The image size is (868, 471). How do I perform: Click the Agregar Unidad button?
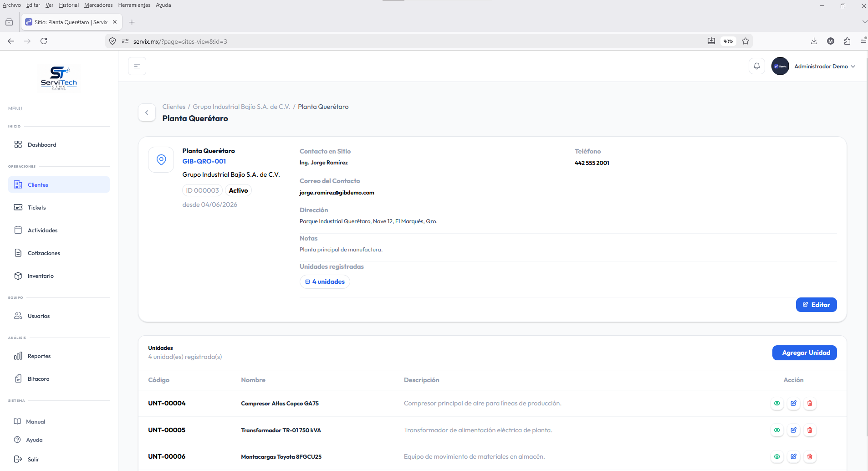(x=805, y=353)
